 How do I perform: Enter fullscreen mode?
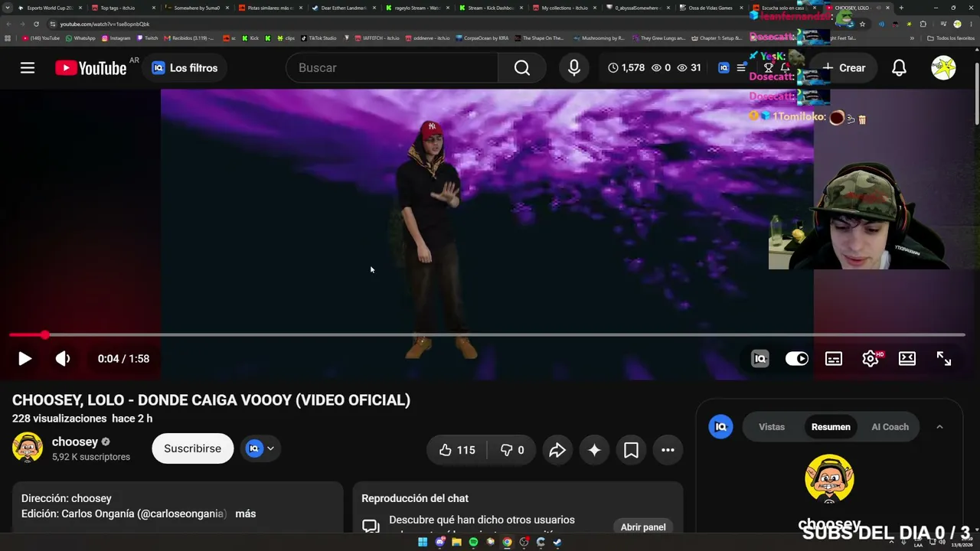click(944, 358)
